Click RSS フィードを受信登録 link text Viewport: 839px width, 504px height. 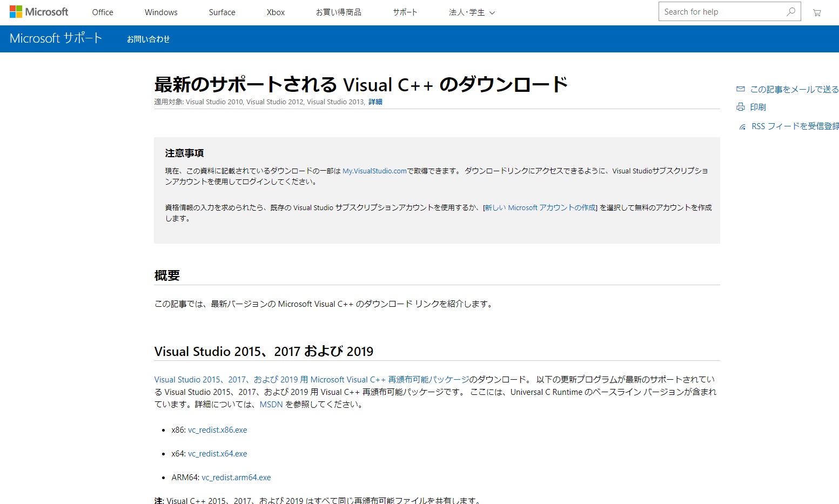(795, 126)
